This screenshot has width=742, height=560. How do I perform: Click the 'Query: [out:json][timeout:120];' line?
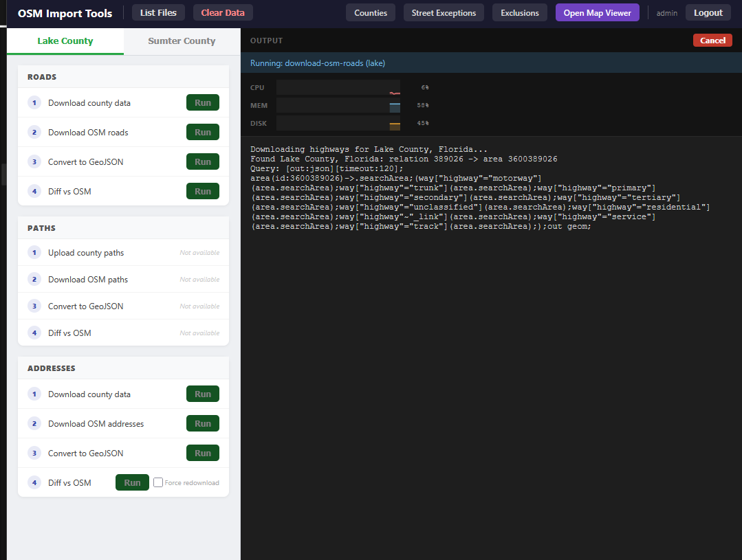(x=327, y=169)
